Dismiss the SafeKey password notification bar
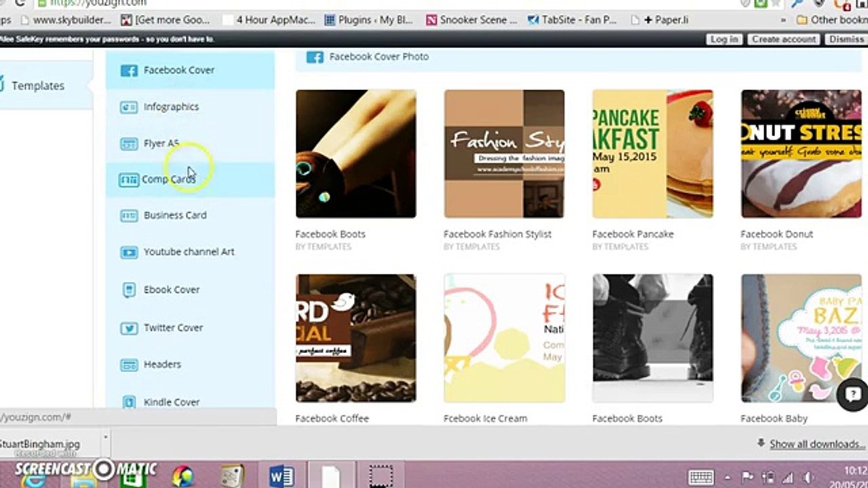 [846, 39]
